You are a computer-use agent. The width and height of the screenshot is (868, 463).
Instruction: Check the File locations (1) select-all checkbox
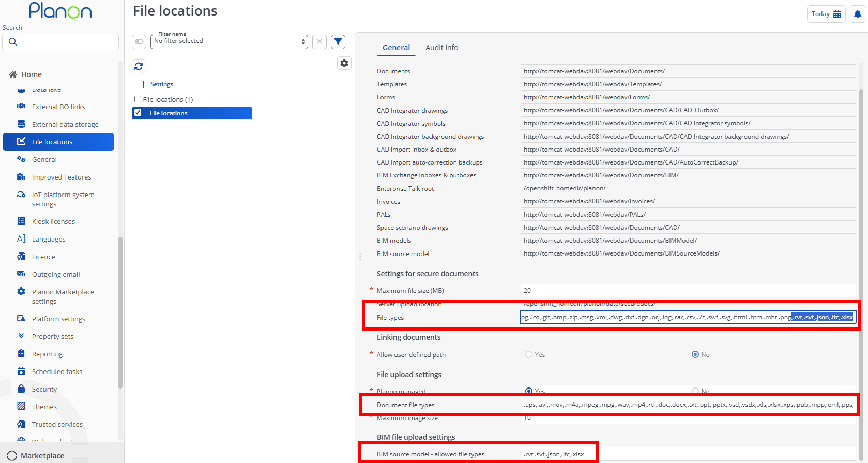pyautogui.click(x=138, y=99)
